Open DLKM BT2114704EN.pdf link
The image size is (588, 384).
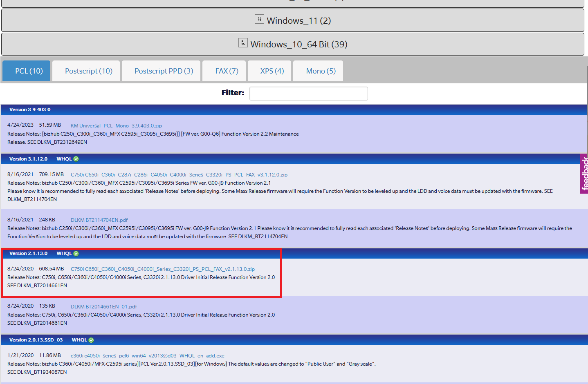click(99, 220)
